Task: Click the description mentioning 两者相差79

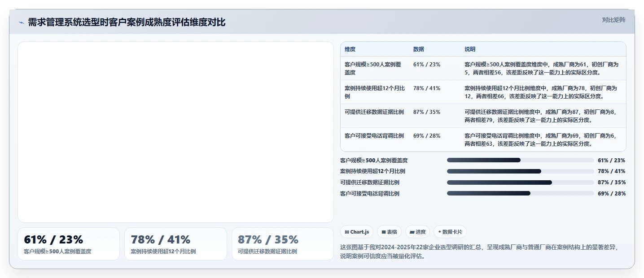Action: pyautogui.click(x=542, y=116)
